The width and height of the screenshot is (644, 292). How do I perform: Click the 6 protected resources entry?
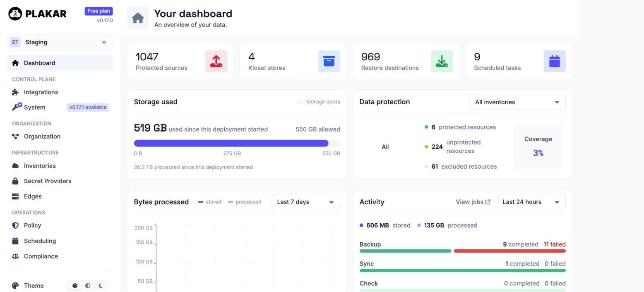click(x=460, y=127)
